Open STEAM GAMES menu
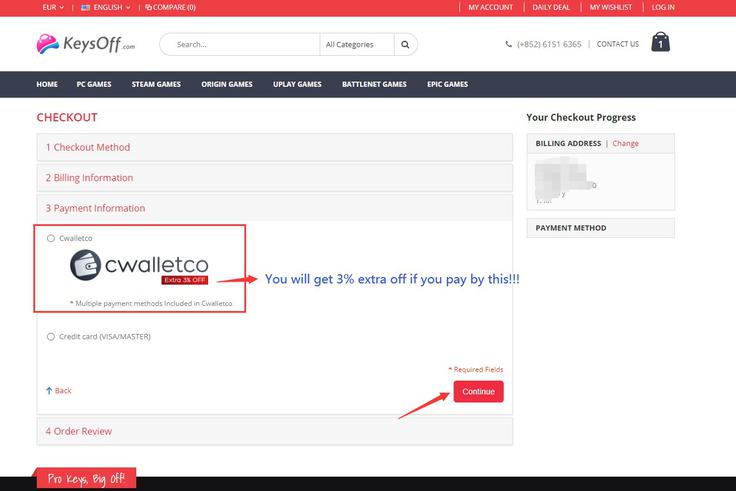 point(156,84)
